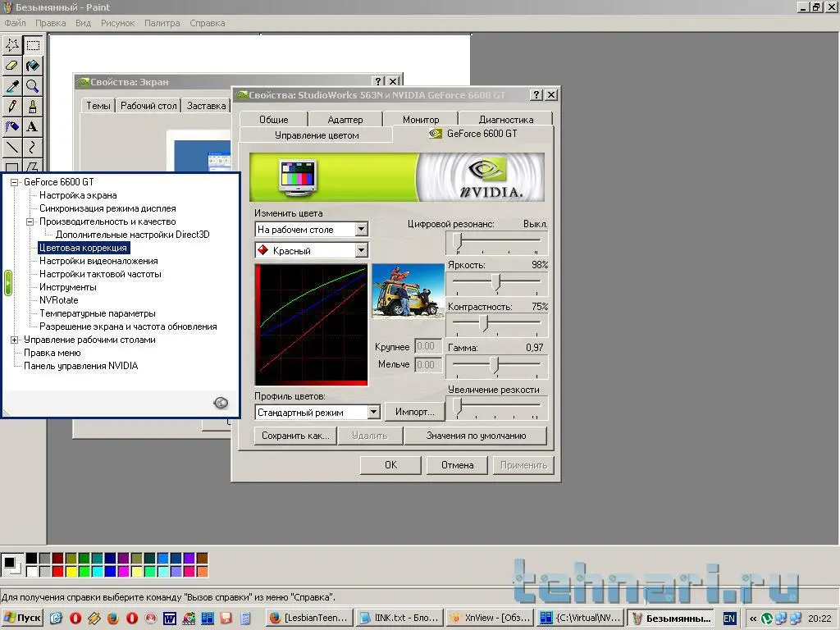Select the Eraser tool in Paint

12,65
